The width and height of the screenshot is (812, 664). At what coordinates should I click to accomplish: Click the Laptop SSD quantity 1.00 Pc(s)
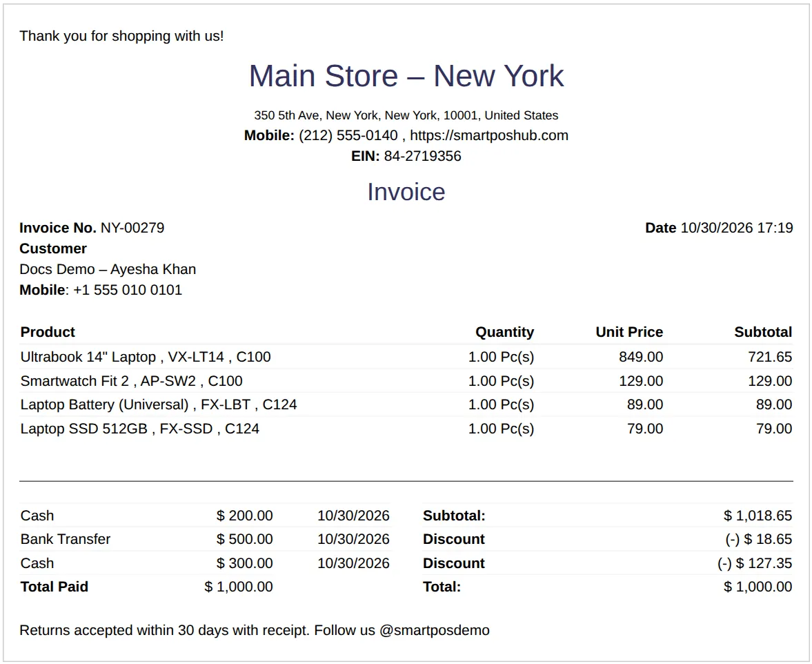(501, 429)
